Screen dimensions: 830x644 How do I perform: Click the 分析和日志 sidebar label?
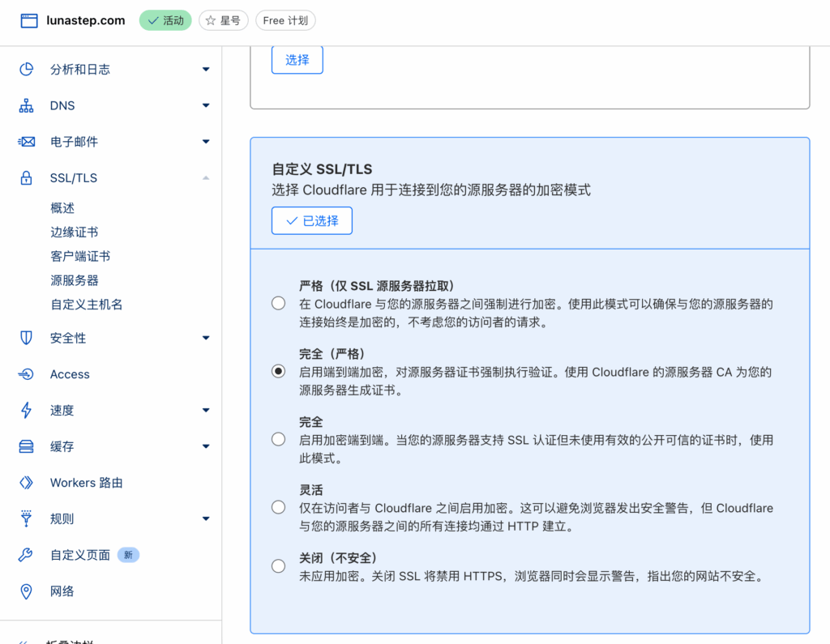(x=80, y=70)
